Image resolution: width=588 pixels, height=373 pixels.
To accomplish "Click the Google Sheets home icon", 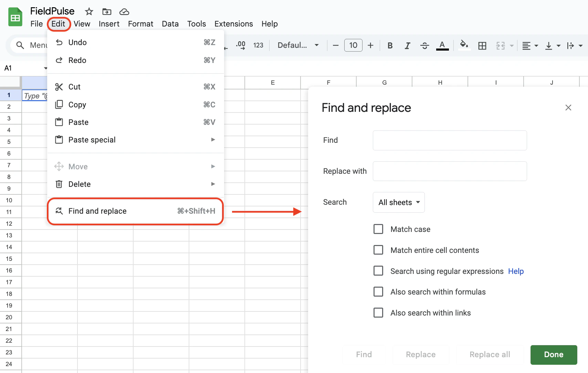I will click(15, 17).
